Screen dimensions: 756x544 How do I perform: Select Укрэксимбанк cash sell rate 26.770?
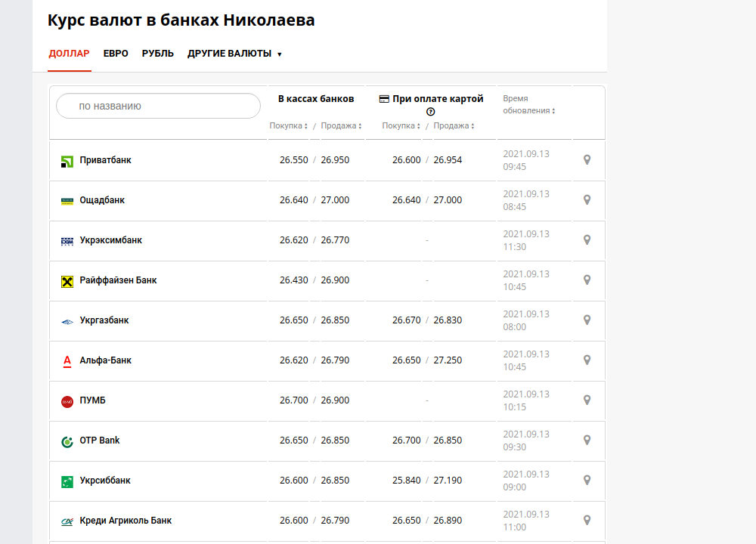click(x=335, y=240)
